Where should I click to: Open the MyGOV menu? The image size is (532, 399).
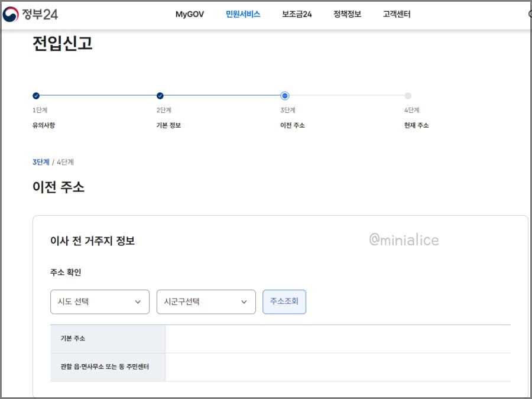tap(189, 14)
